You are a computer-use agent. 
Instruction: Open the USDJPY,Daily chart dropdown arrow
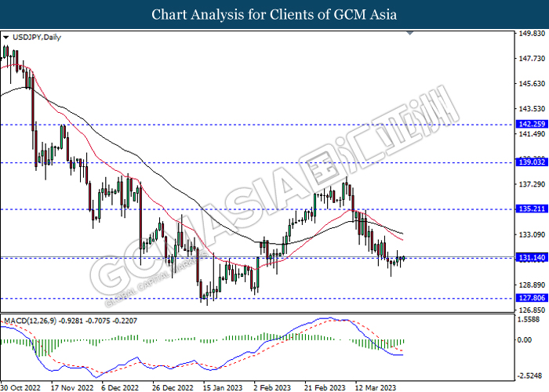pos(5,38)
